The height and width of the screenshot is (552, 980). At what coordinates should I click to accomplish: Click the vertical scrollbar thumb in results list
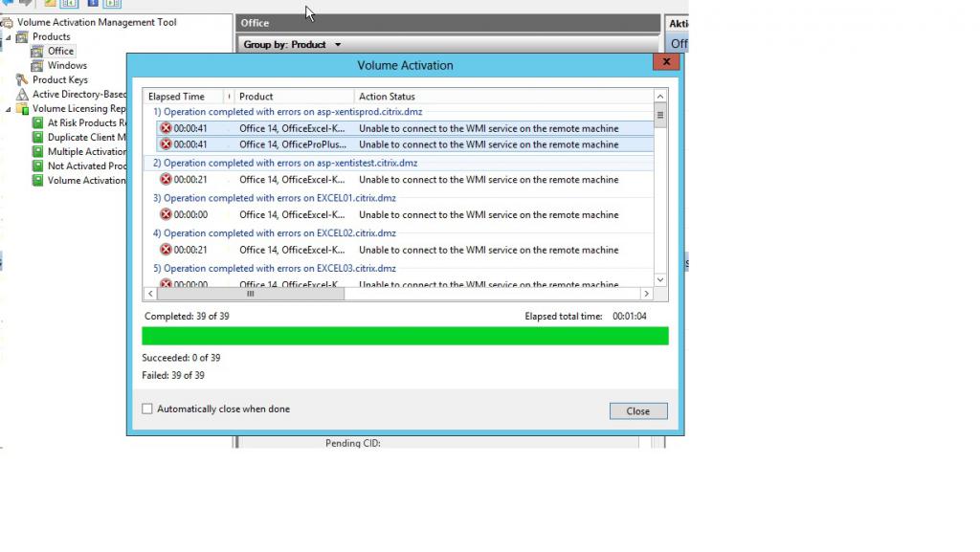660,116
